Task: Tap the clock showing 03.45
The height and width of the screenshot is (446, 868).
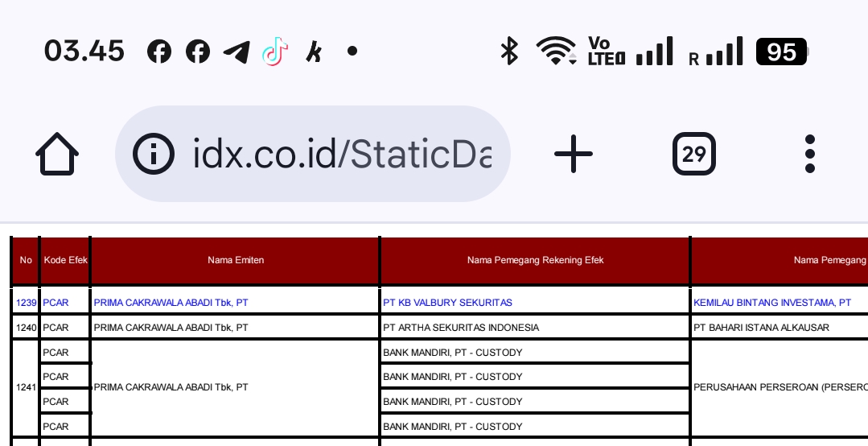Action: pos(84,51)
